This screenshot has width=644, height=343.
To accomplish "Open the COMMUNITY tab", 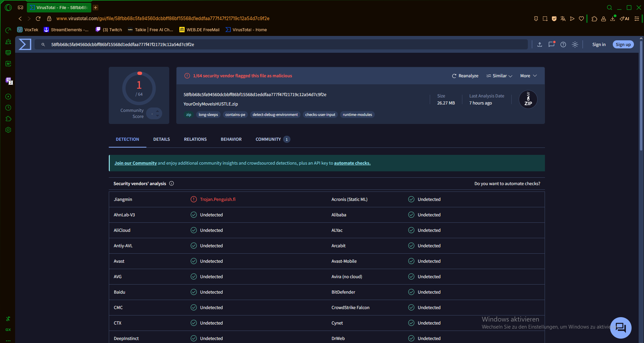I will point(272,139).
